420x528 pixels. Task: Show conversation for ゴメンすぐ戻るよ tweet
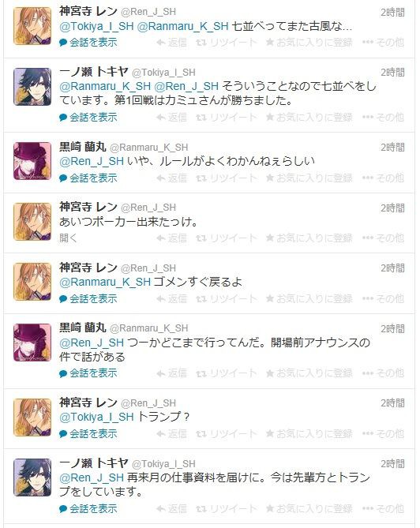coord(88,298)
